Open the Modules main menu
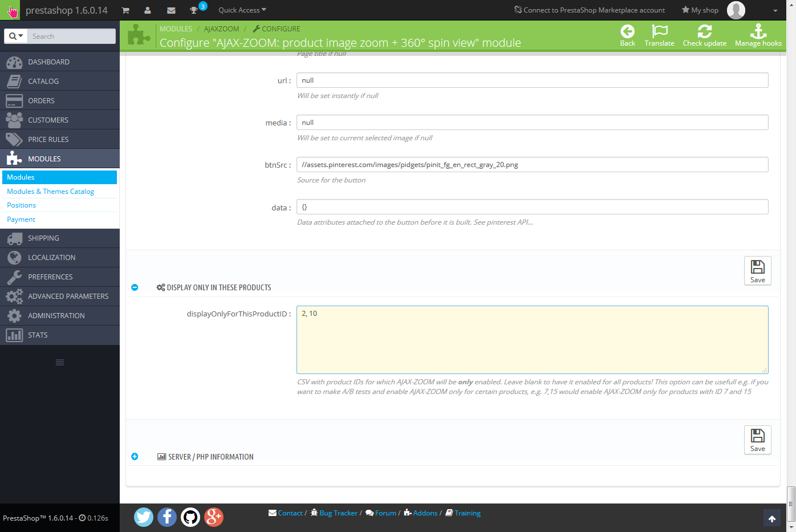Screen dimensions: 796x532 tap(60, 159)
